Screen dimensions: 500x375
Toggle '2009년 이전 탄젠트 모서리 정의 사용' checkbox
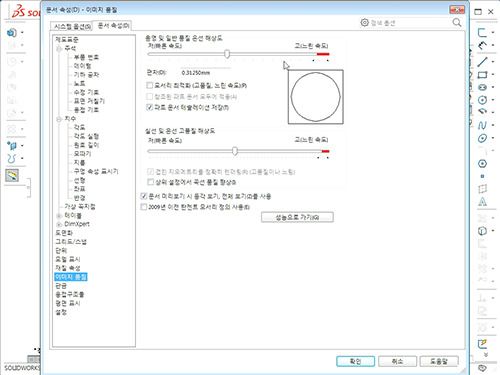coord(144,207)
